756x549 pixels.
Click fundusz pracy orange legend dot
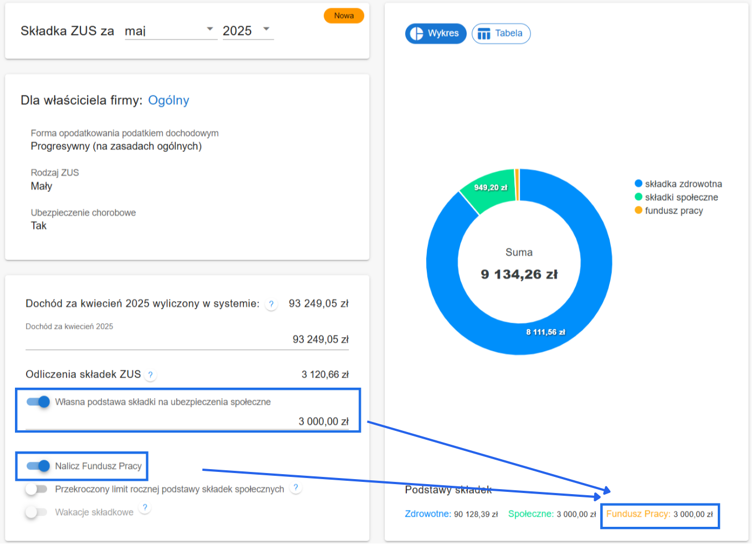point(638,210)
